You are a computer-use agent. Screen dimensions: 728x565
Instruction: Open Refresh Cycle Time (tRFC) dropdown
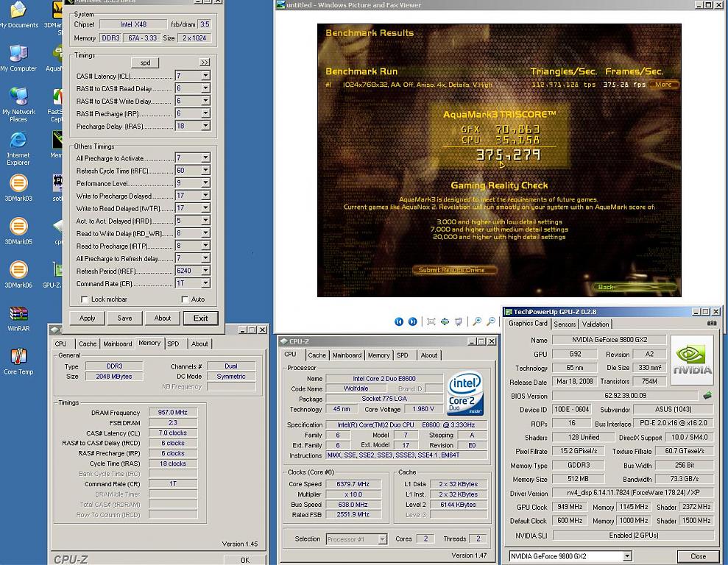coord(205,170)
